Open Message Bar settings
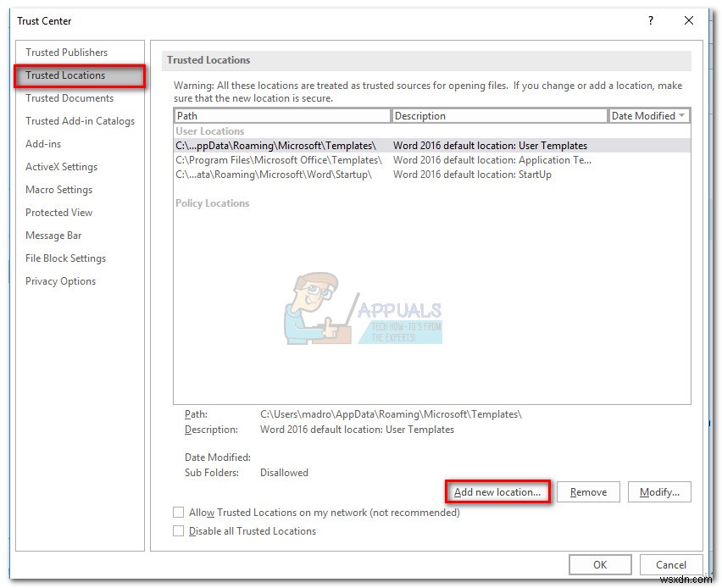 (53, 236)
